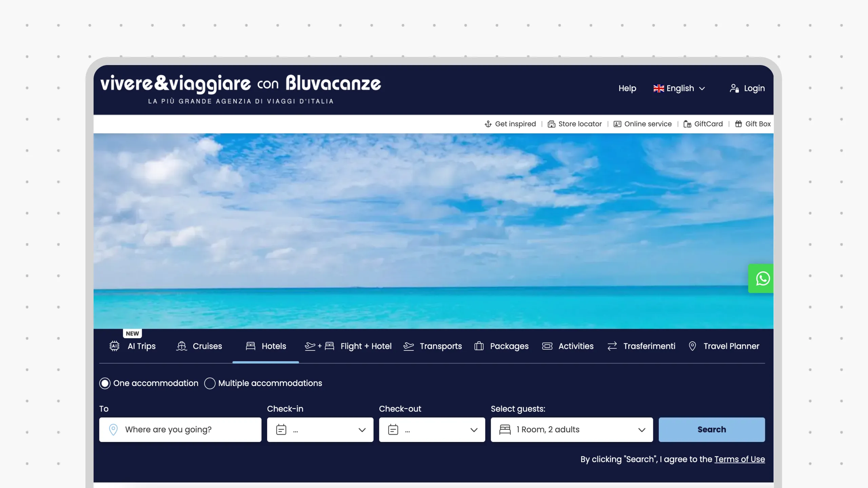The height and width of the screenshot is (488, 868).
Task: Open the Check-out date dropdown
Action: 432,430
